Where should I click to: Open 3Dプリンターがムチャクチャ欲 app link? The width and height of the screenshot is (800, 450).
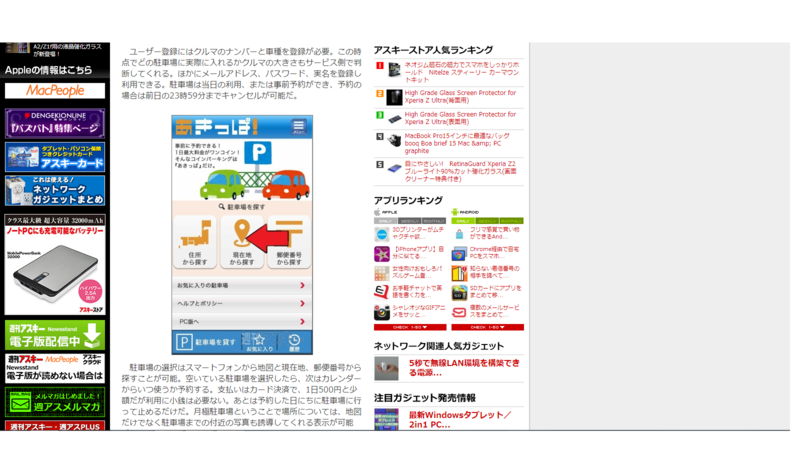pyautogui.click(x=418, y=233)
